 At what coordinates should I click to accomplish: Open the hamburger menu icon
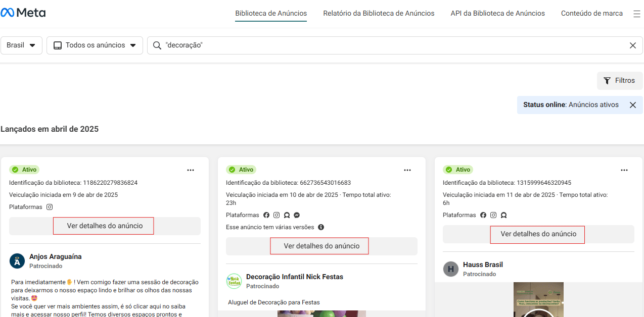click(636, 14)
